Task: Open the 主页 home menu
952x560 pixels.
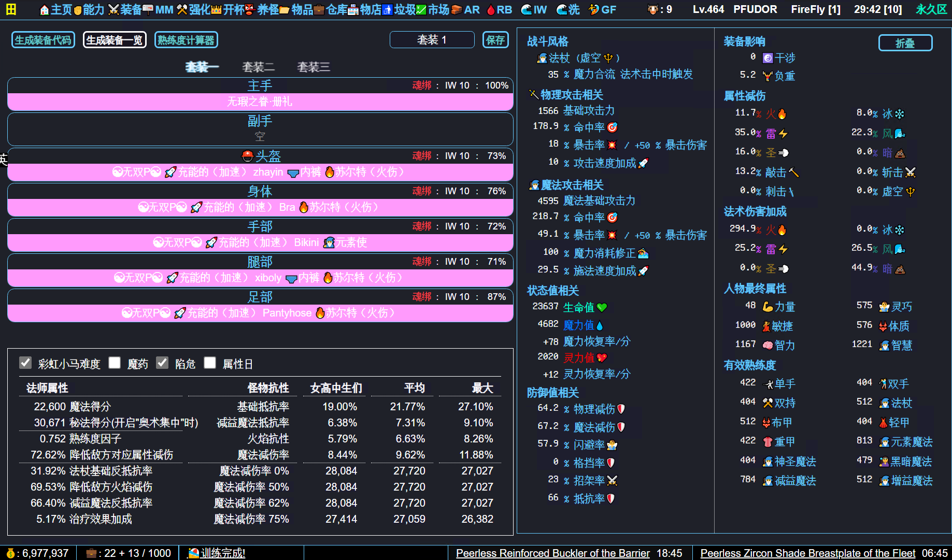Action: 56,9
